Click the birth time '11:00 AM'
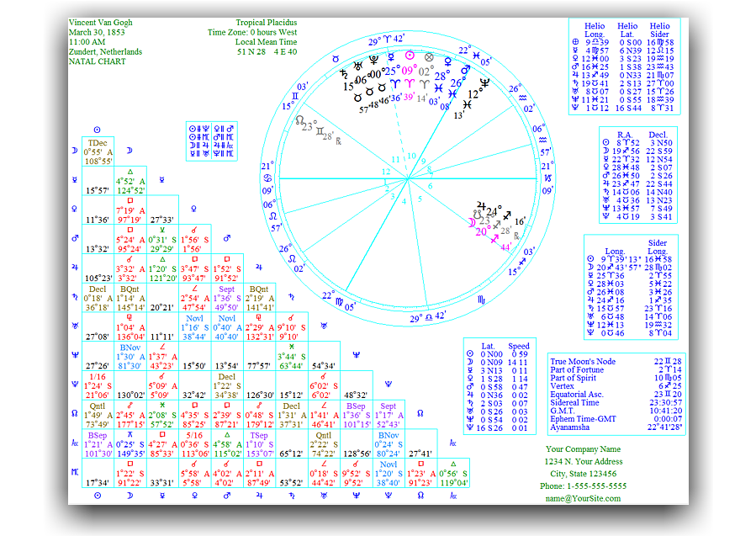This screenshot has height=536, width=756. coord(87,42)
